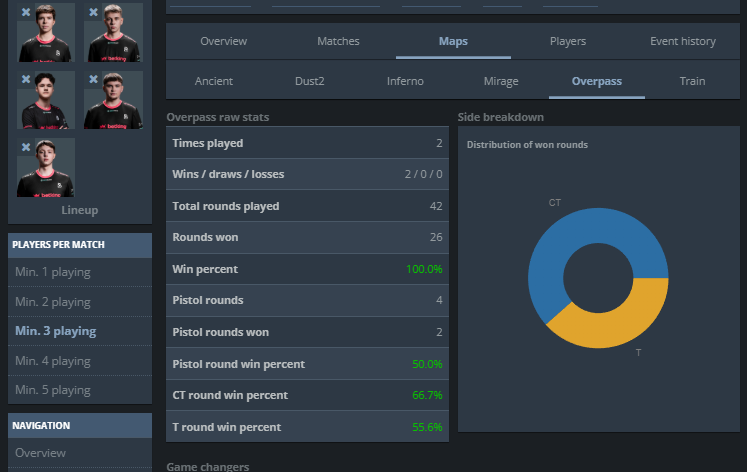This screenshot has width=747, height=472.
Task: Go to the Players tab
Action: point(568,42)
